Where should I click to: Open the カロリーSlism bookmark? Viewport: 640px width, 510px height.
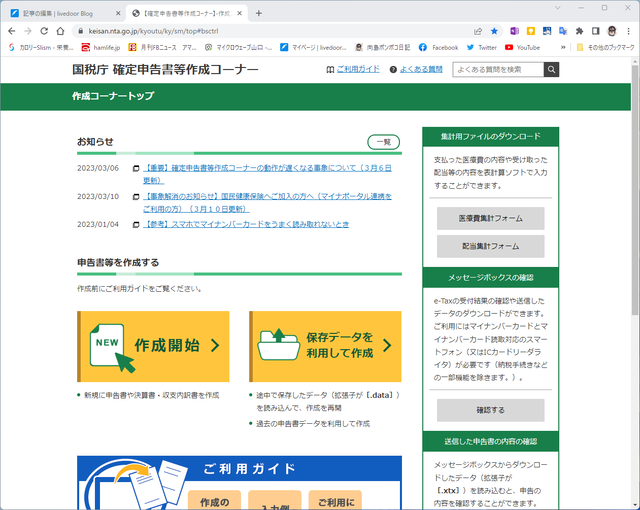tap(41, 48)
